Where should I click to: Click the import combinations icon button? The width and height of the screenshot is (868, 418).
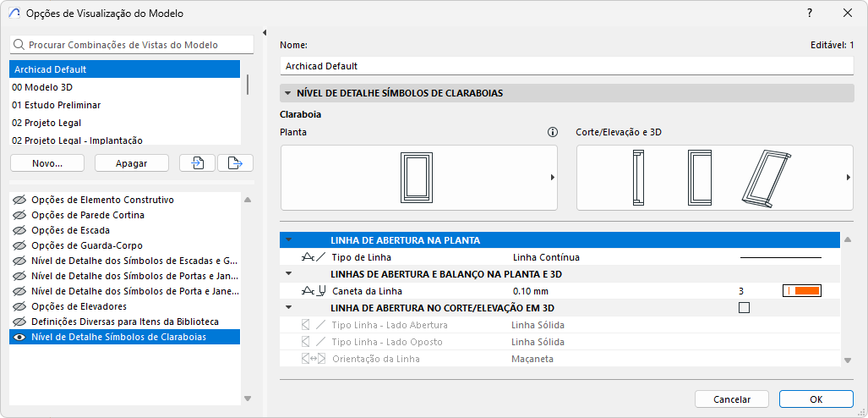click(x=198, y=163)
